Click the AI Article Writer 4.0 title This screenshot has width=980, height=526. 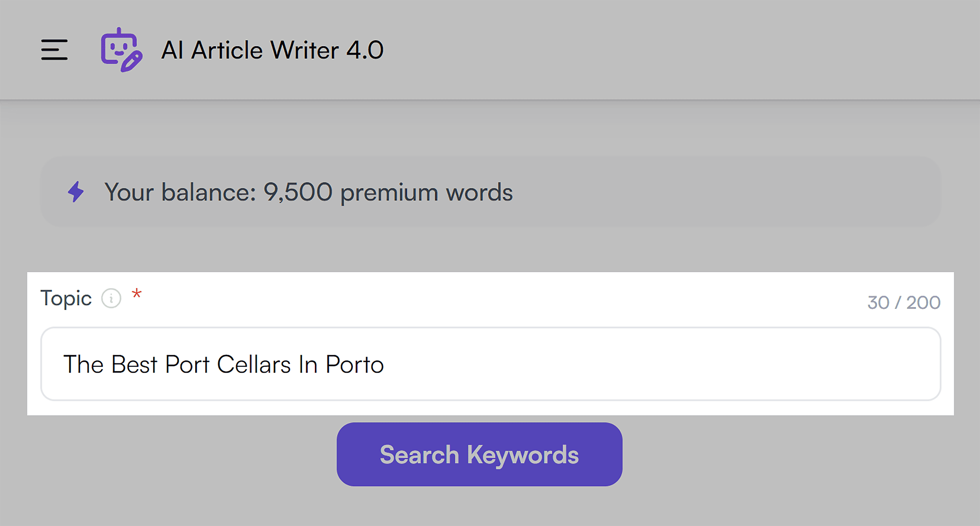pos(272,50)
